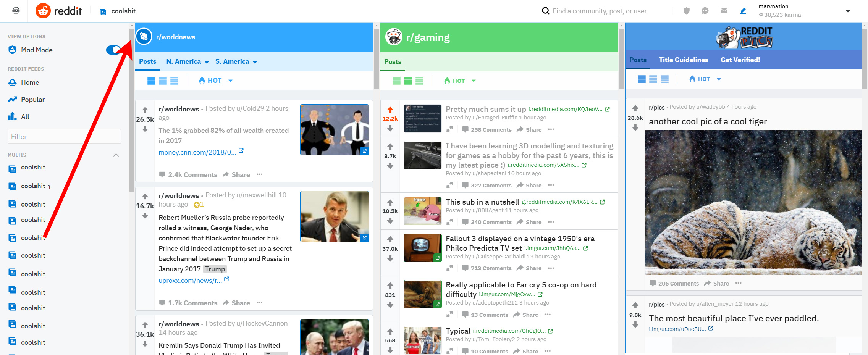
Task: Click the pencil create post icon
Action: tap(743, 11)
